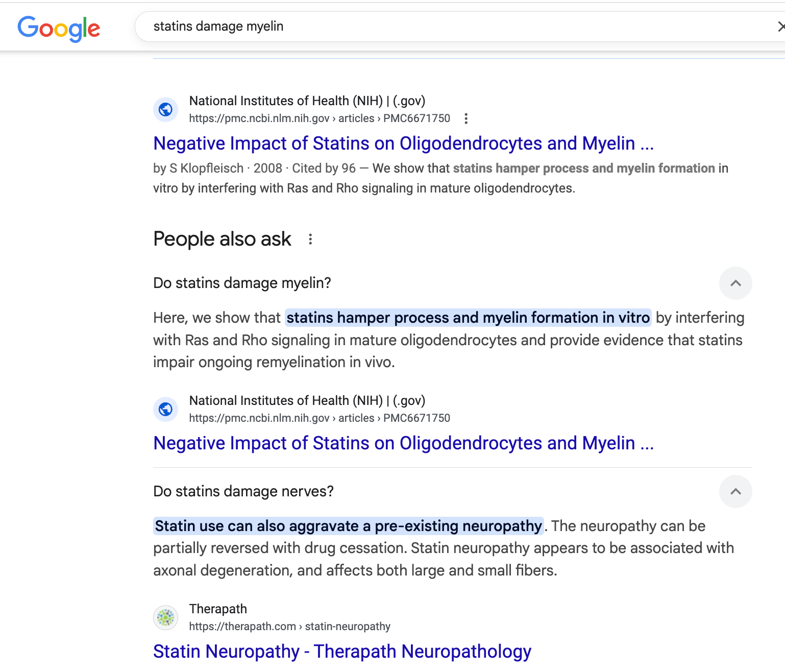
Task: Click the 'Do statins damage nerves?' question text
Action: [x=243, y=491]
